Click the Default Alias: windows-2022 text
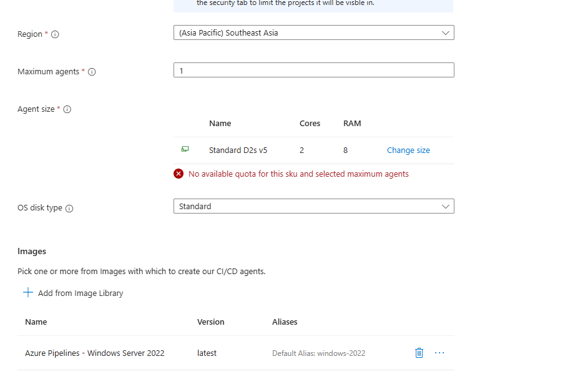The height and width of the screenshot is (389, 588). (319, 353)
